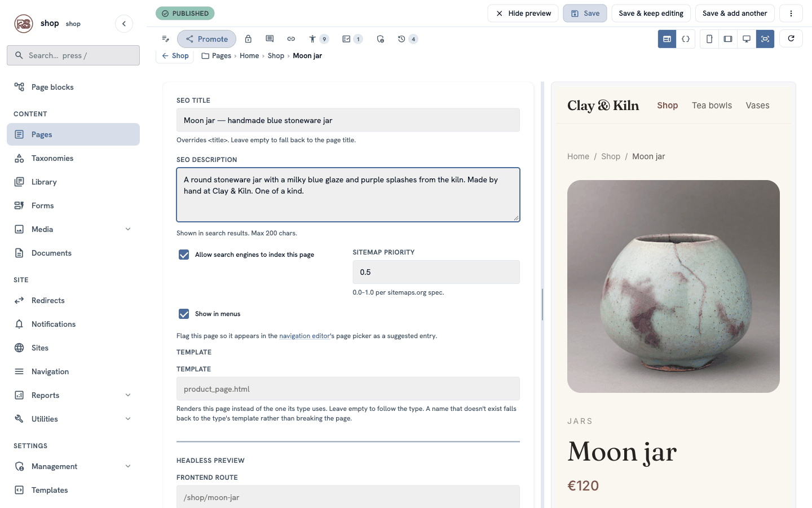This screenshot has width=812, height=508.
Task: Collapse the sidebar with the chevron button
Action: click(124, 24)
